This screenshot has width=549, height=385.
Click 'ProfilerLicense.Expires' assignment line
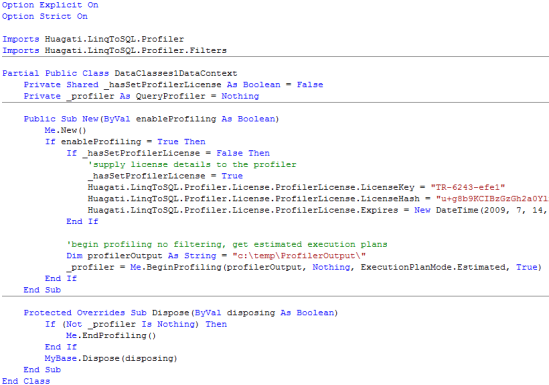coord(318,210)
